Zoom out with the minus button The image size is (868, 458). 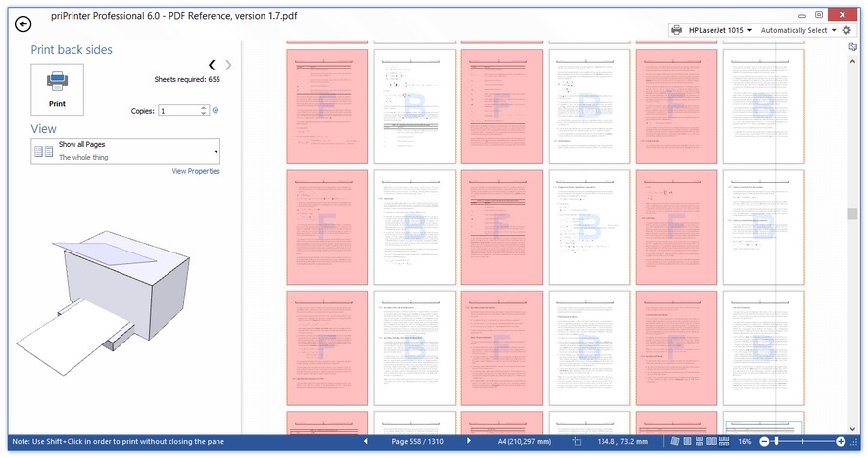pos(764,442)
